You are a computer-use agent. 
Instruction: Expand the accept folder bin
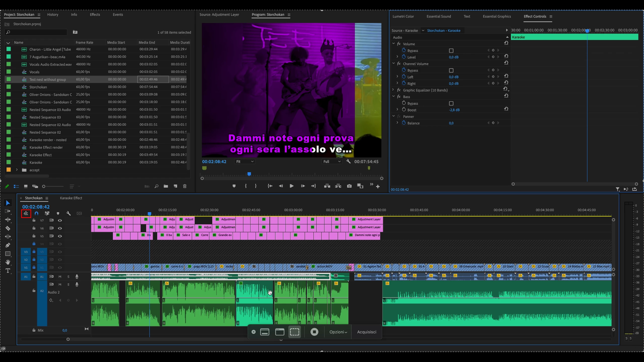[17, 170]
